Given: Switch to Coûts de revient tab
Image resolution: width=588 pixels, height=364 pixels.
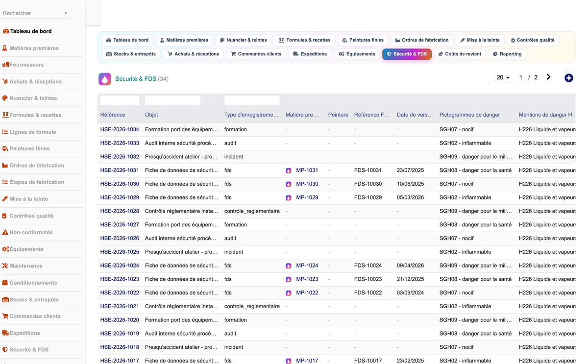Looking at the screenshot, I should click(460, 54).
